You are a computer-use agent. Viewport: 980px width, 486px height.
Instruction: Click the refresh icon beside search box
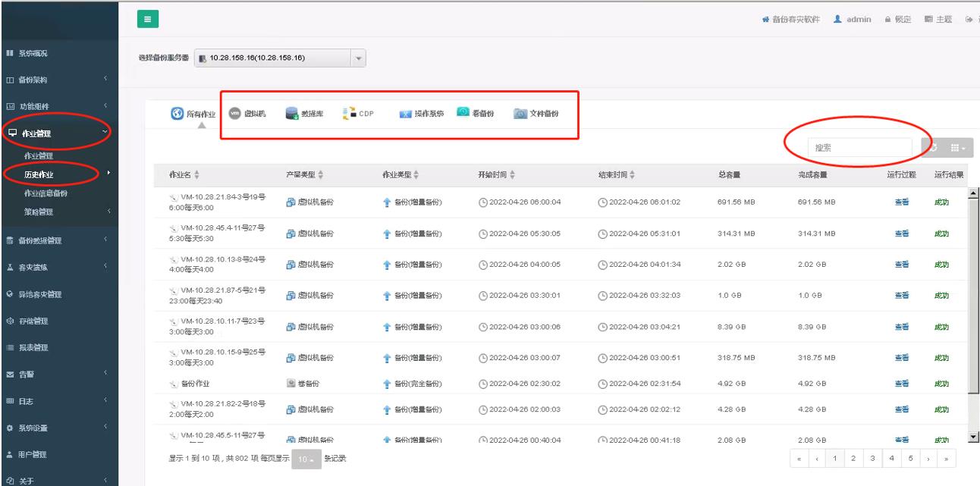tap(934, 148)
